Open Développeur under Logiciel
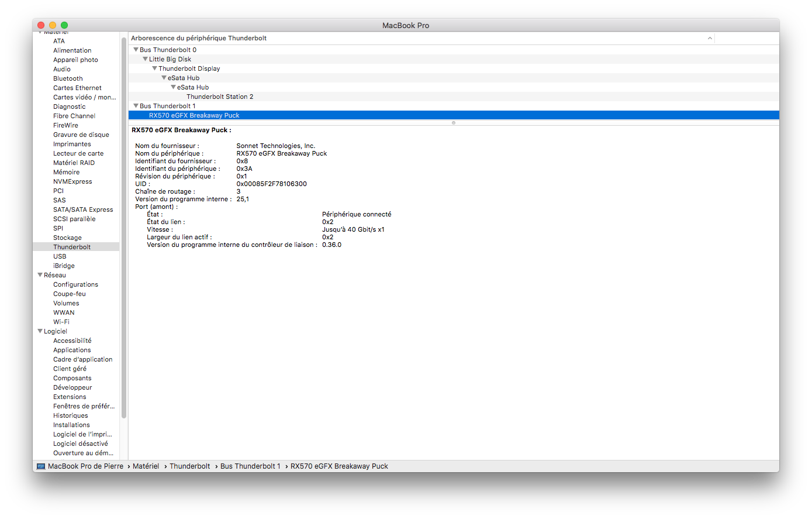This screenshot has height=519, width=812. (x=72, y=387)
